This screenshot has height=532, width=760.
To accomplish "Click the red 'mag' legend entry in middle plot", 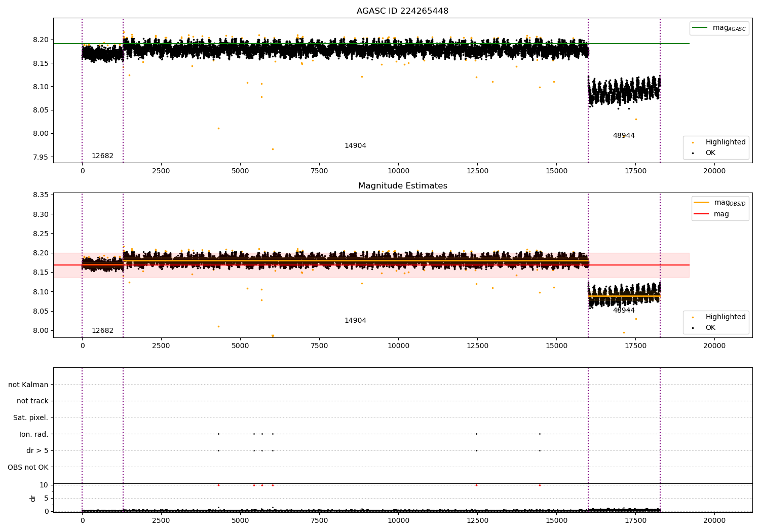I will (x=721, y=214).
